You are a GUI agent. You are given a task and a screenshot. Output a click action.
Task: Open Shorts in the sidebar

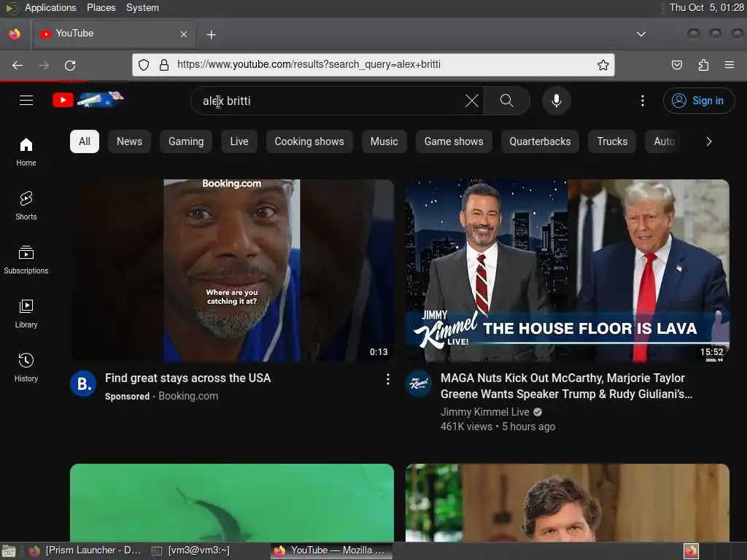[x=26, y=206]
